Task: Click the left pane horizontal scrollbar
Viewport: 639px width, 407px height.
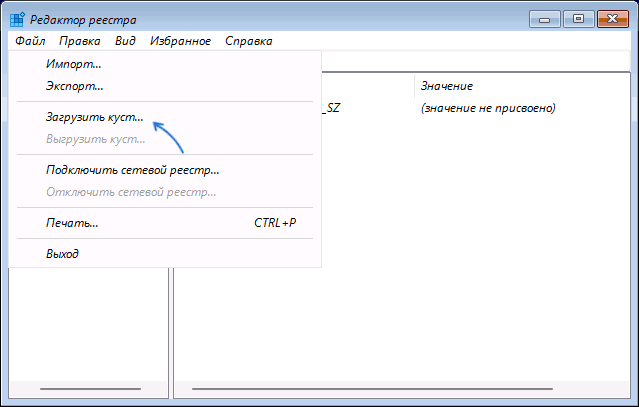Action: point(90,387)
